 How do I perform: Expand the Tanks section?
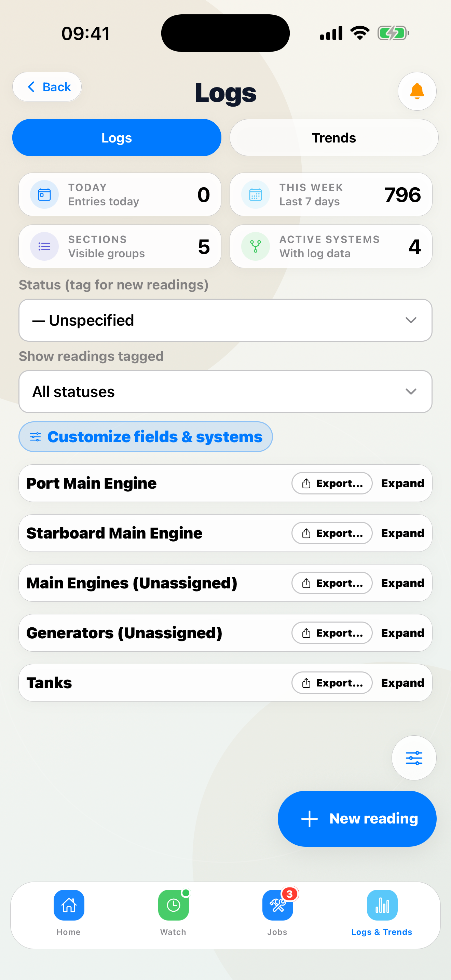pos(403,683)
